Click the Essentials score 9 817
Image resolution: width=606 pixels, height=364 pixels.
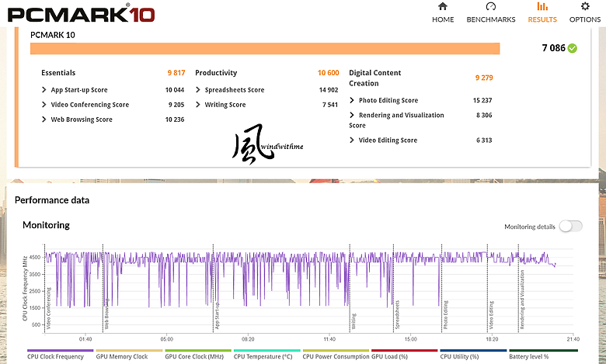(176, 73)
